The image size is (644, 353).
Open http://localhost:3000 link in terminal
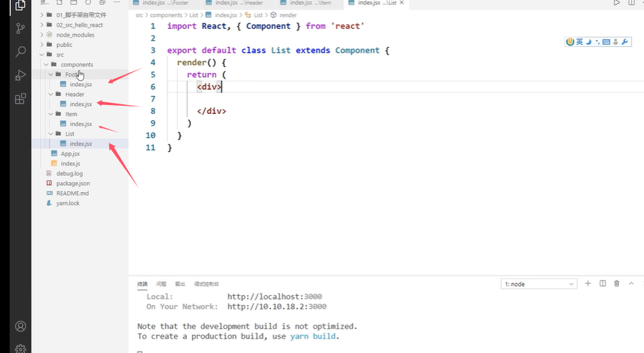pos(275,296)
